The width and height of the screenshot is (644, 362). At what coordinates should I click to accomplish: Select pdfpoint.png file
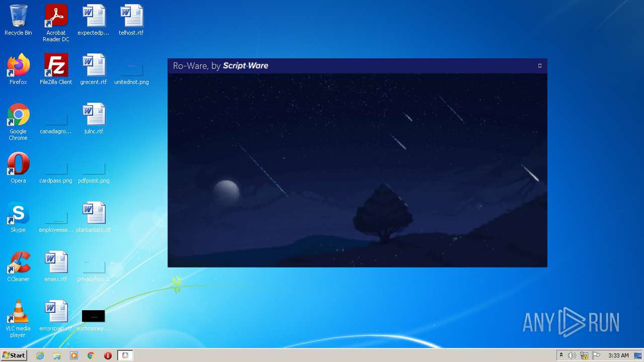pyautogui.click(x=94, y=173)
